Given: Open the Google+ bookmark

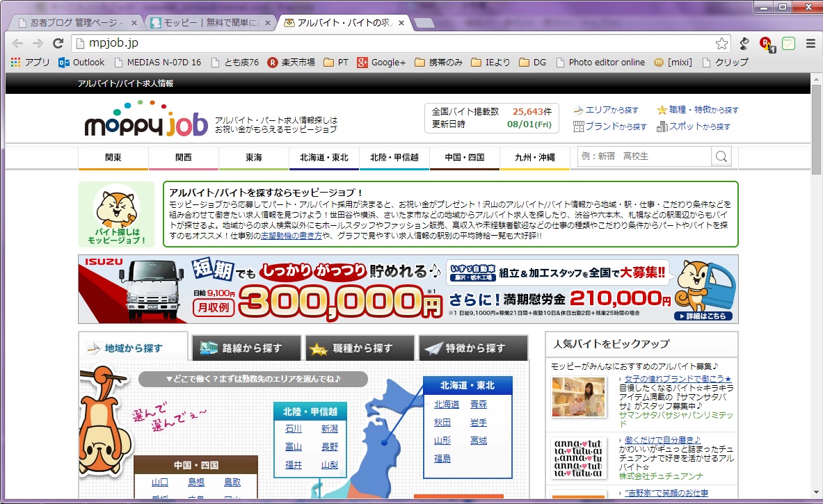Looking at the screenshot, I should point(381,63).
